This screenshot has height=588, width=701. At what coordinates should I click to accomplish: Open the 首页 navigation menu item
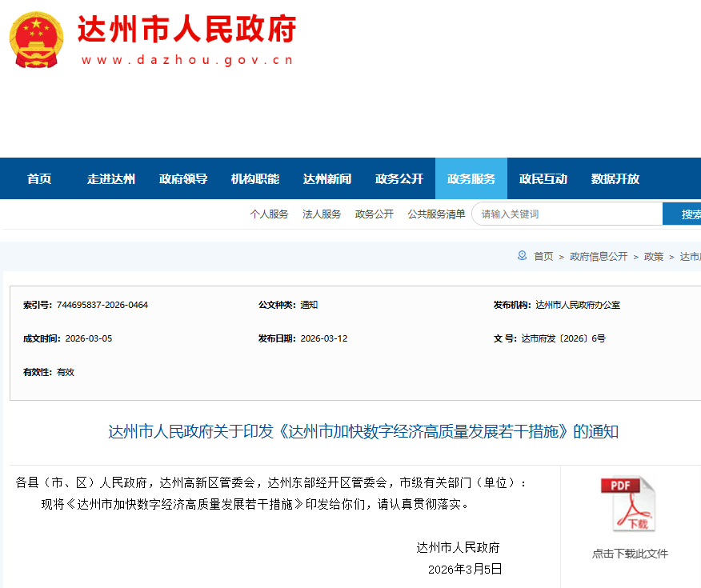coord(39,178)
